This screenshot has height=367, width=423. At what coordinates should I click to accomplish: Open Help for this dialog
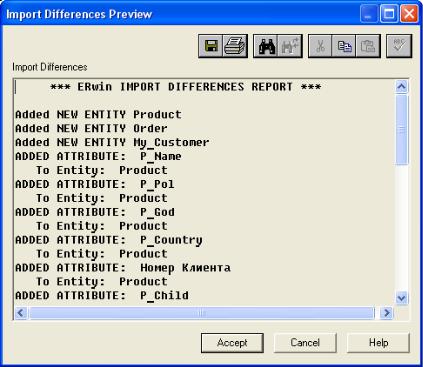pos(378,343)
